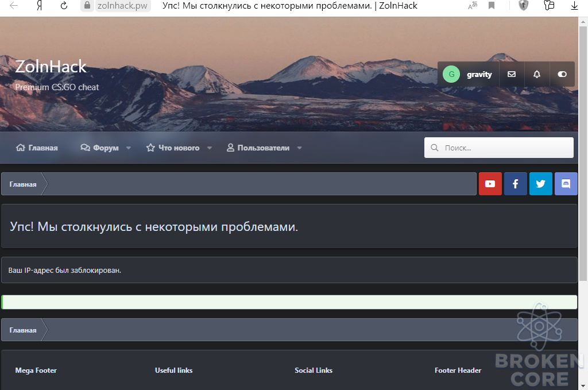Open the Discord social button
This screenshot has width=588, height=390.
coord(566,184)
